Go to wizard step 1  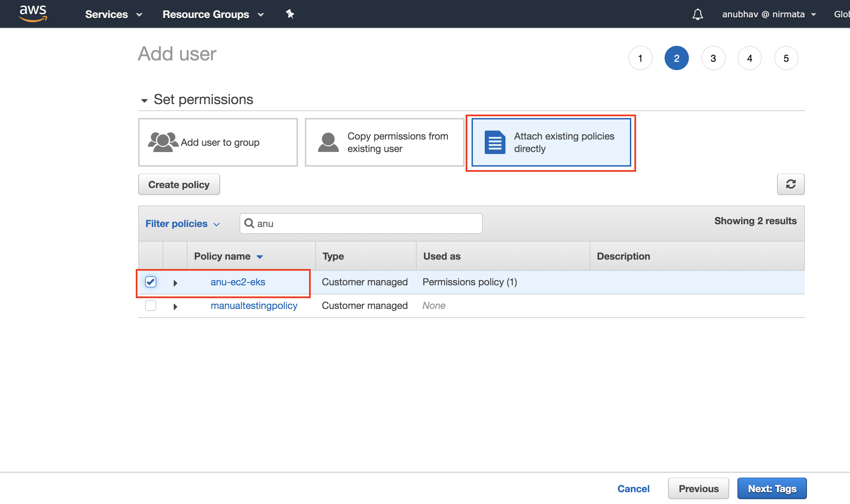pos(640,58)
